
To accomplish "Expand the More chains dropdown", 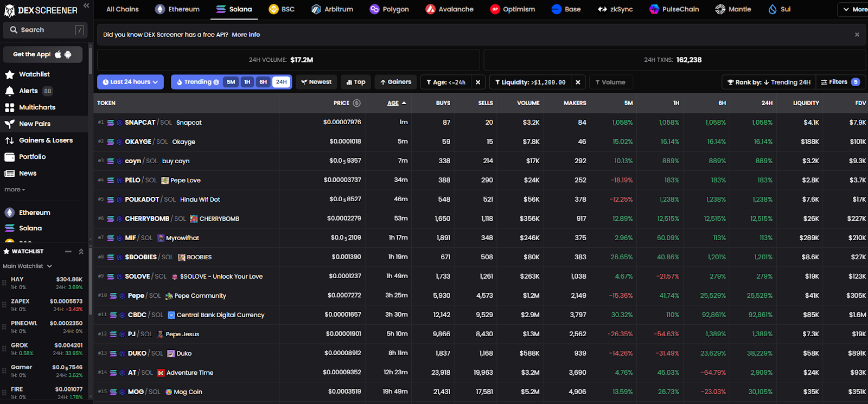I will [x=854, y=9].
